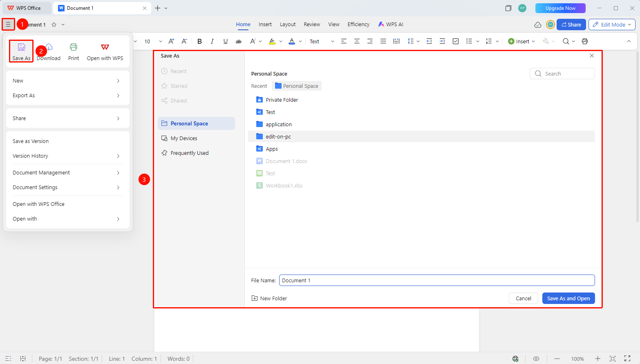Click the Search box in the Save As dialog
Screen dimensions: 640x364
[x=562, y=74]
